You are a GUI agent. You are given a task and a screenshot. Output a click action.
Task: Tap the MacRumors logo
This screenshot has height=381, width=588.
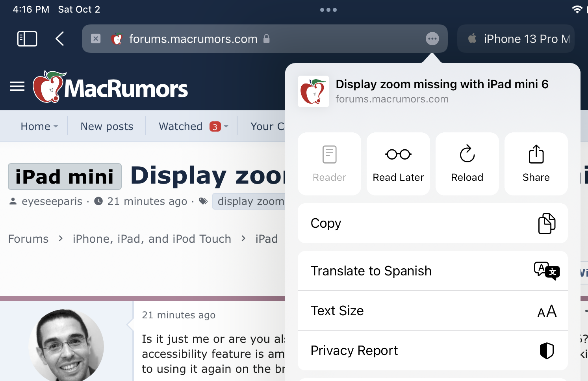pyautogui.click(x=110, y=87)
